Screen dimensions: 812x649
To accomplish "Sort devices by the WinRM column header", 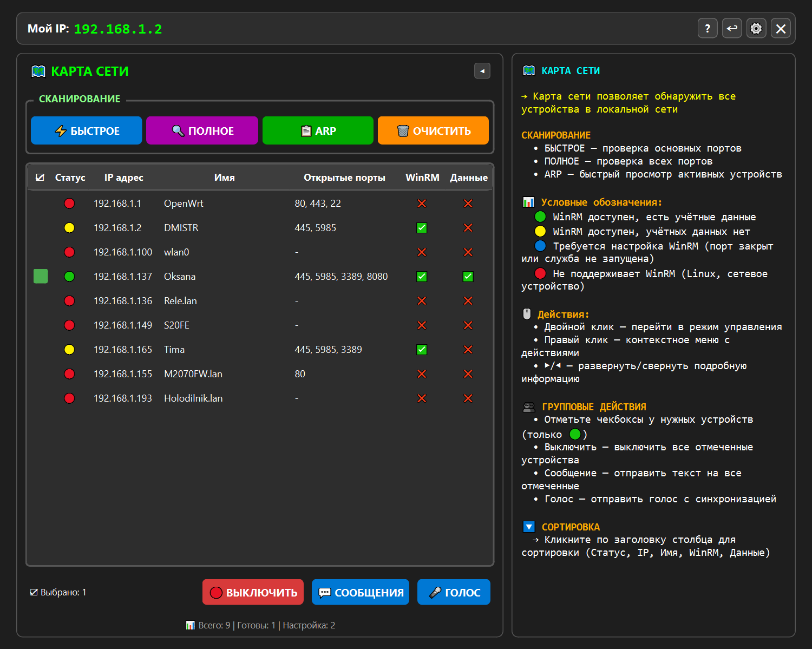I will click(422, 178).
